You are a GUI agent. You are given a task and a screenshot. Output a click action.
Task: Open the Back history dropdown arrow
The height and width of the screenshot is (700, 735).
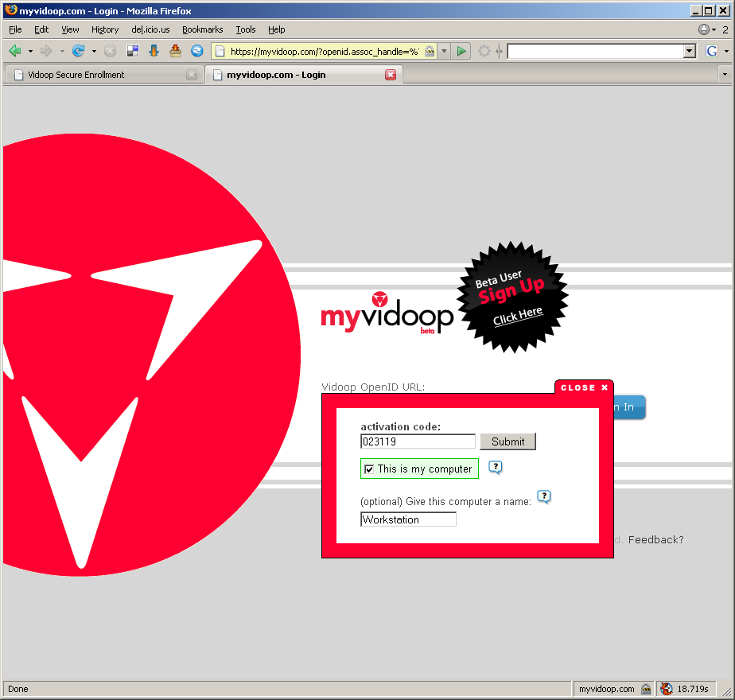tap(30, 51)
